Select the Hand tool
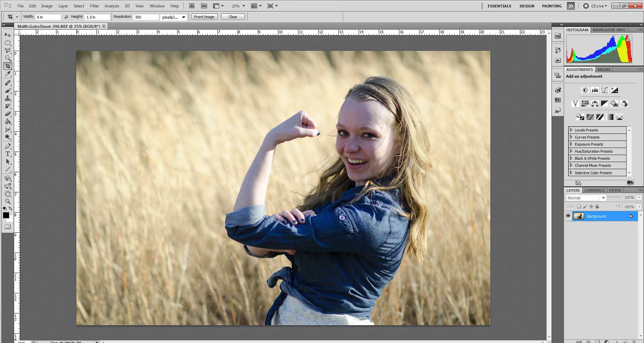This screenshot has width=644, height=343. [x=8, y=194]
